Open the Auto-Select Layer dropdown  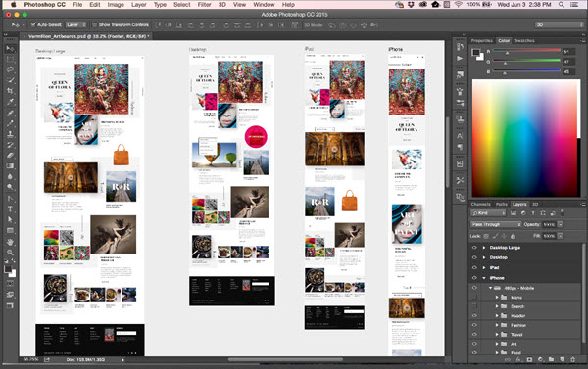click(x=76, y=24)
